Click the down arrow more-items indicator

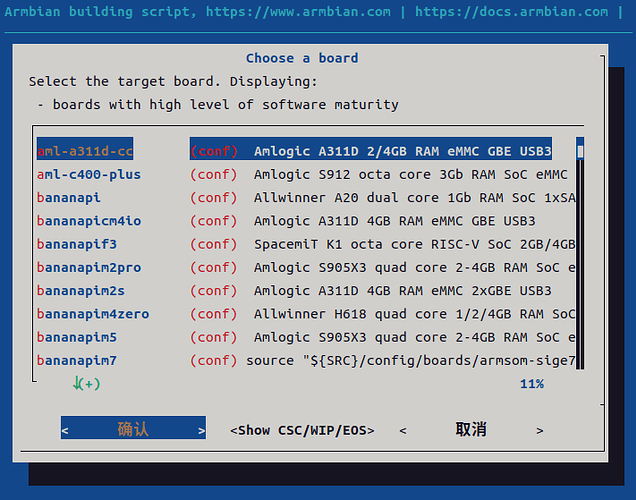86,383
